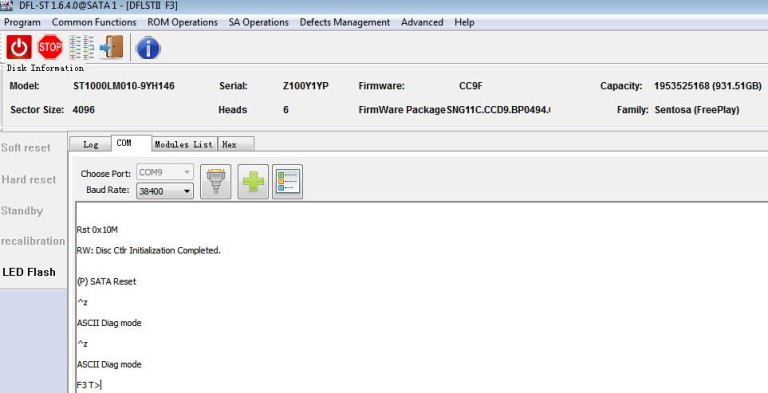Open the blue info icon
The height and width of the screenshot is (393, 768).
pos(148,48)
